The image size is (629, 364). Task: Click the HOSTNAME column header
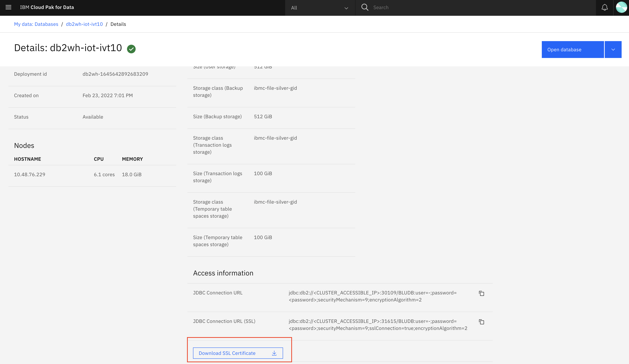point(27,159)
